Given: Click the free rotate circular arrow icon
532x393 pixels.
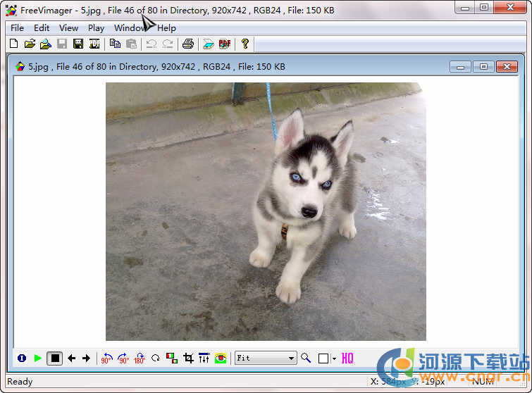Looking at the screenshot, I should coord(156,358).
